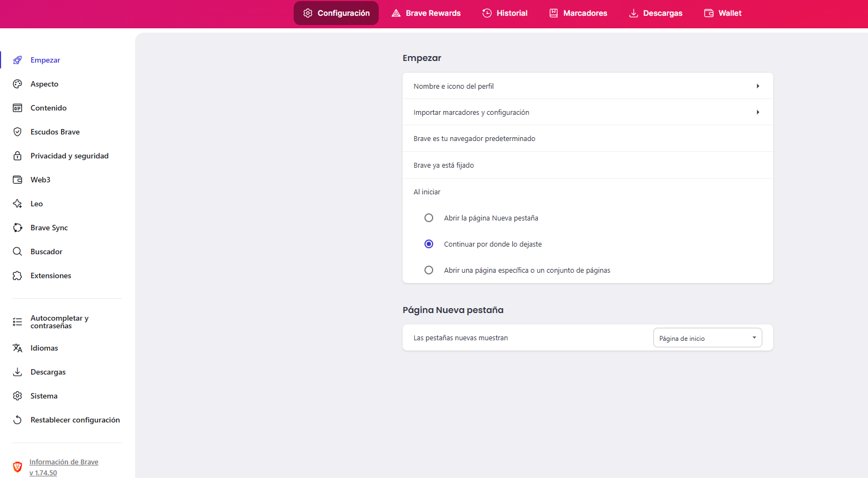Open the Marcadores tab
This screenshot has height=478, width=868.
(578, 13)
